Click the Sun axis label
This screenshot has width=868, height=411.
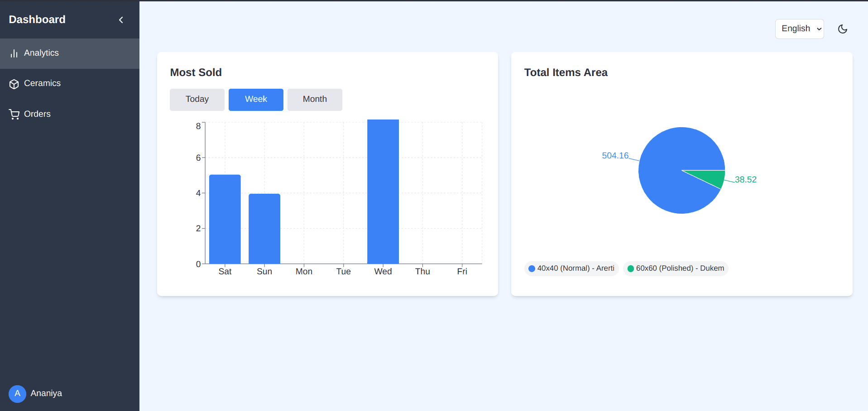pyautogui.click(x=264, y=272)
